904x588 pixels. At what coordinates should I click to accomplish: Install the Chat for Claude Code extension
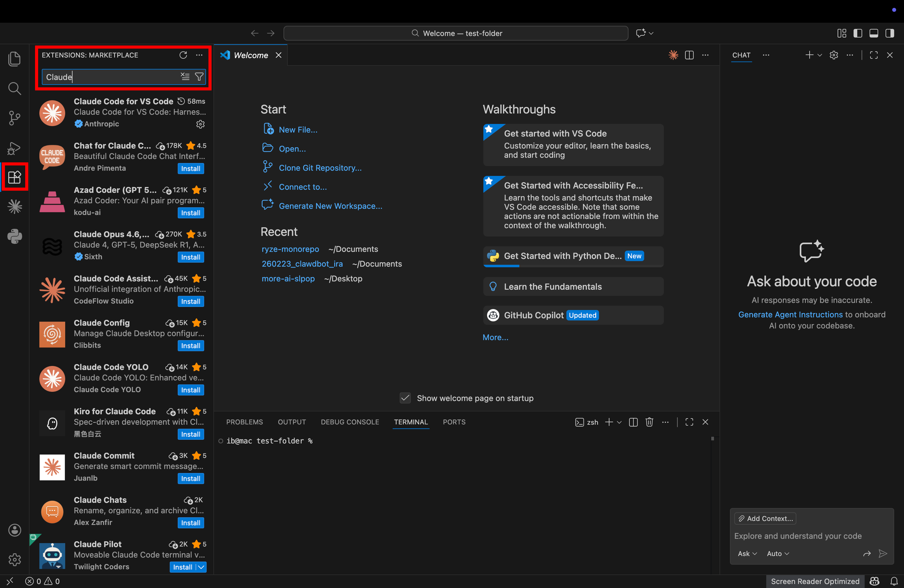(x=191, y=168)
